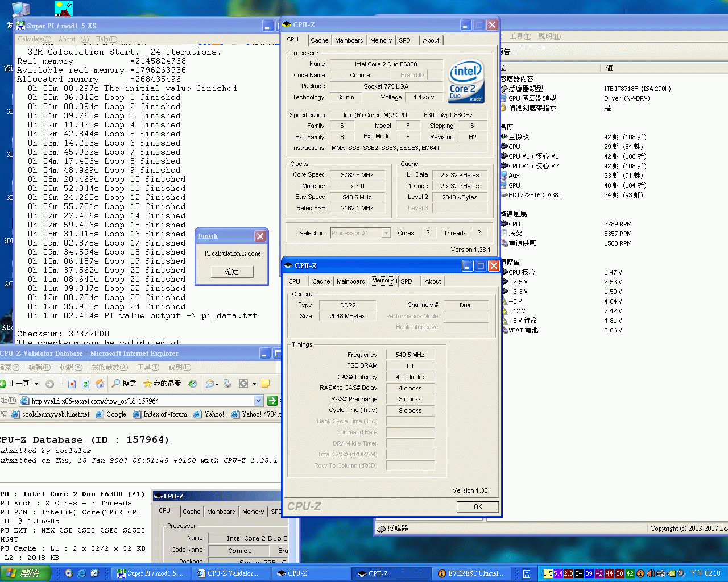The image size is (728, 582).
Task: Click the Windows Start button
Action: (x=25, y=573)
